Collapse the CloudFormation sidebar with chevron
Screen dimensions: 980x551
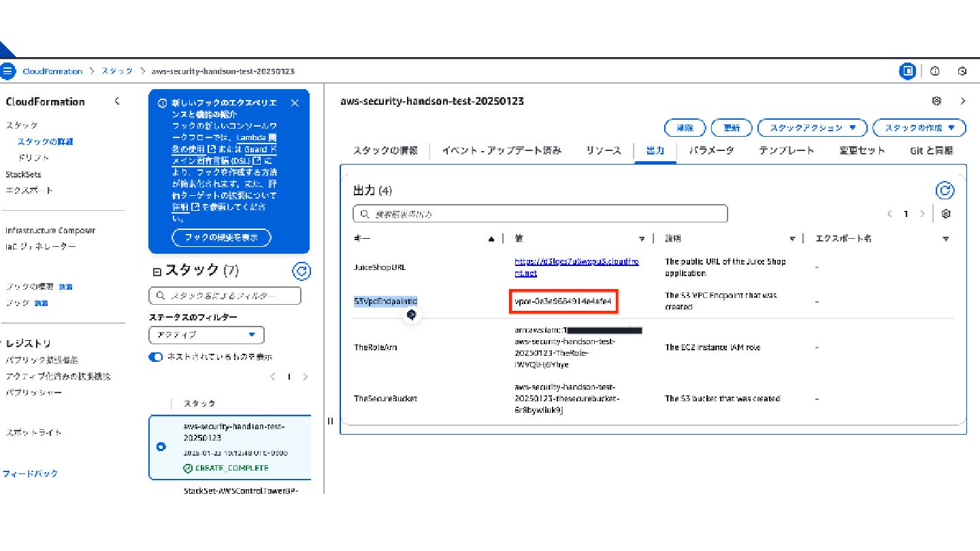[117, 101]
